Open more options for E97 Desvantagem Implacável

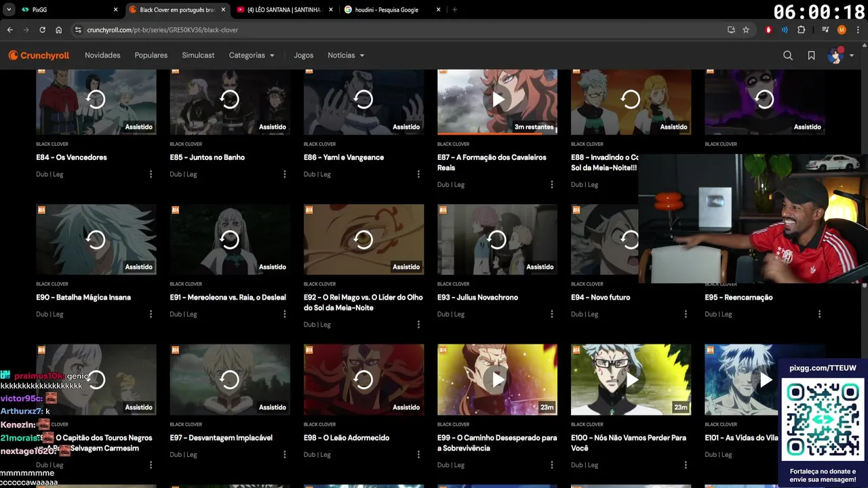[x=284, y=455]
